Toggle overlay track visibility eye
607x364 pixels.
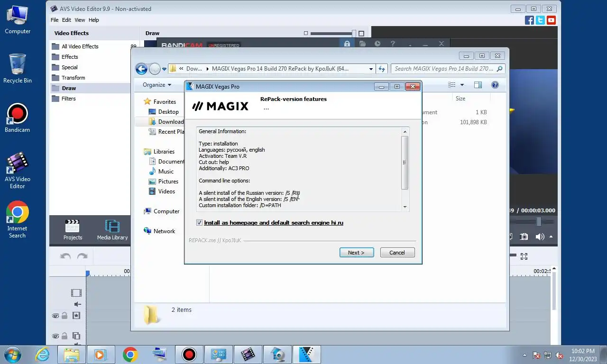[55, 336]
